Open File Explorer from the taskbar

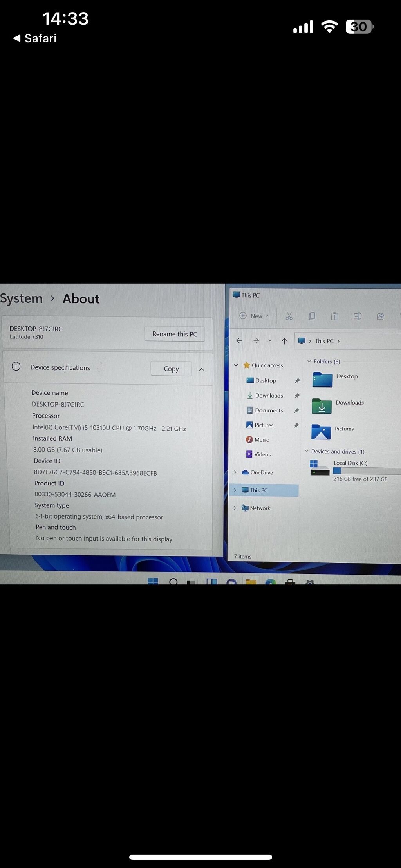coord(251,582)
